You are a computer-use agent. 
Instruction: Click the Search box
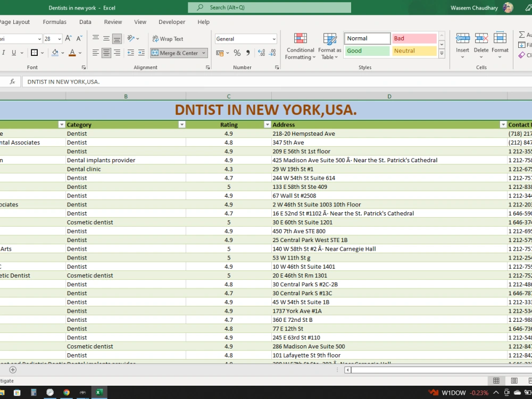269,7
